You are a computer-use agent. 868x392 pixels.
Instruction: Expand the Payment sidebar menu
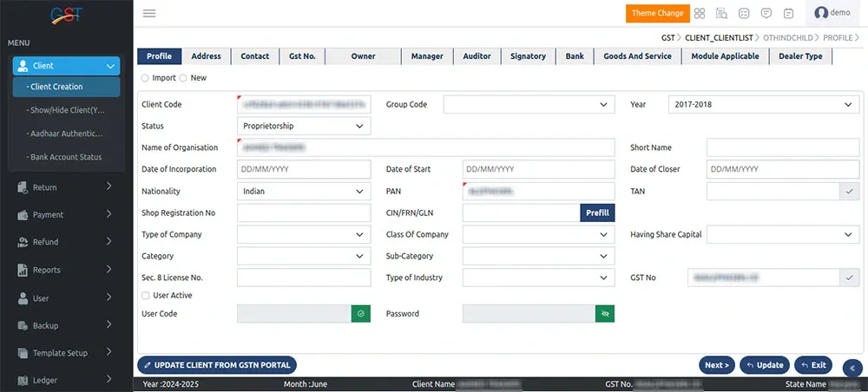click(x=67, y=214)
